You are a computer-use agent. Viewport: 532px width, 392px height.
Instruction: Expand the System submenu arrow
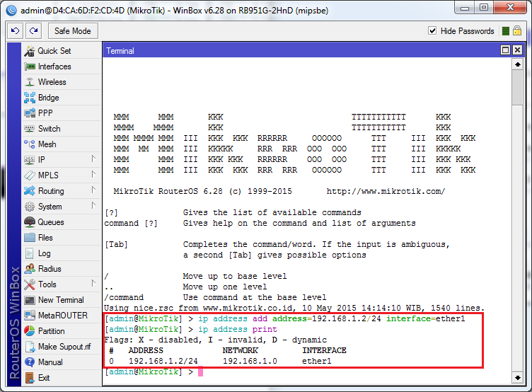93,206
